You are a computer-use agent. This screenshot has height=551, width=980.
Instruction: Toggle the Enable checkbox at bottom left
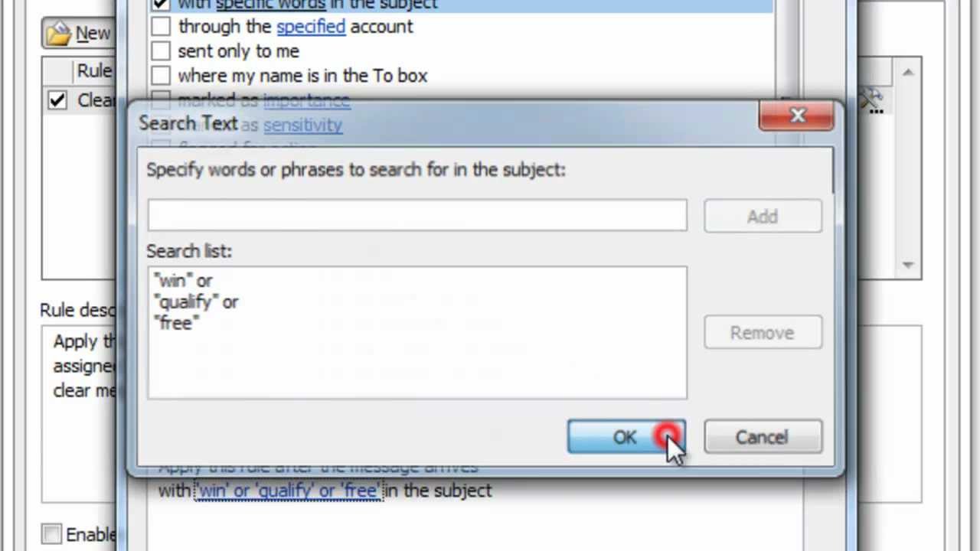click(x=51, y=533)
